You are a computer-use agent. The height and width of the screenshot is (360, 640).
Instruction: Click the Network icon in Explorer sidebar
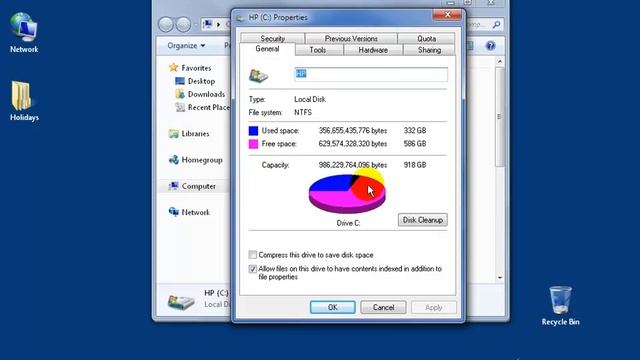[x=173, y=212]
